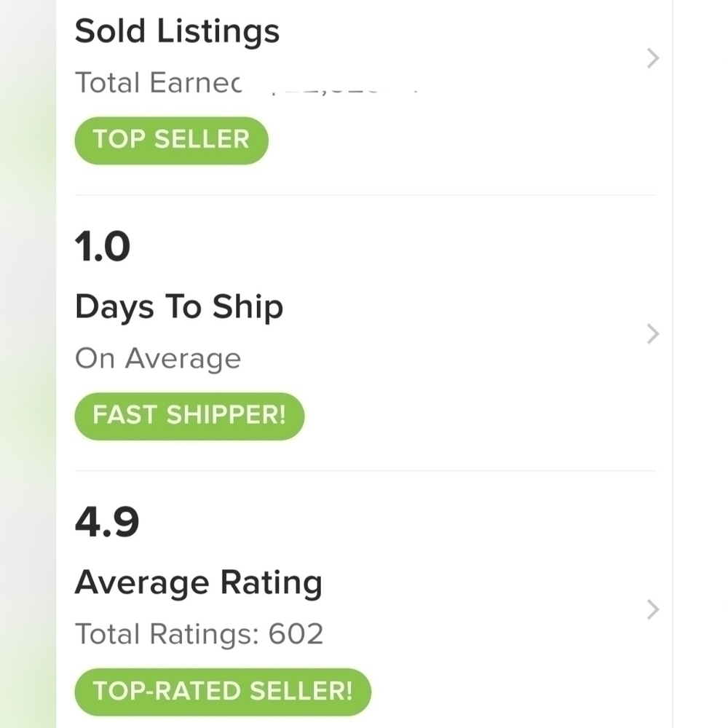728x728 pixels.
Task: Click the Total Earned text
Action: coord(158,83)
